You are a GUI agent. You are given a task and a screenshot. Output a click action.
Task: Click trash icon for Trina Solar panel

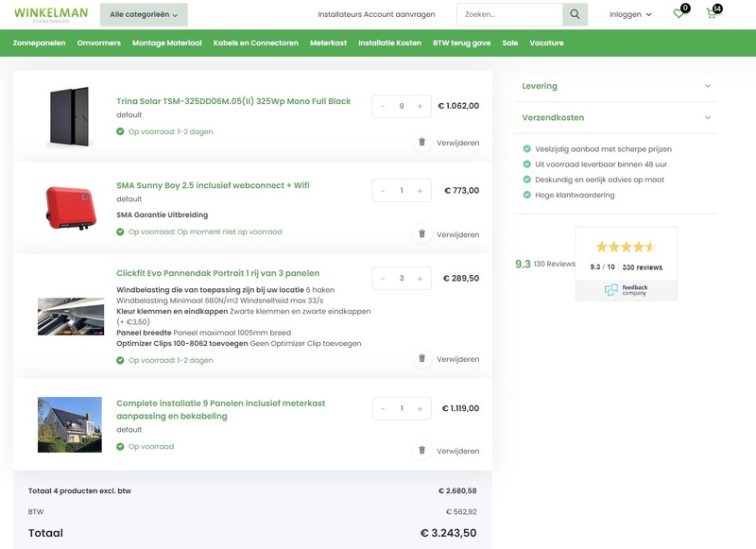[421, 142]
